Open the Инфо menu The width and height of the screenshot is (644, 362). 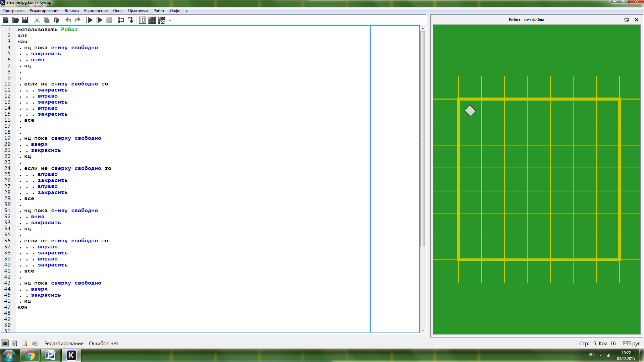(x=175, y=11)
